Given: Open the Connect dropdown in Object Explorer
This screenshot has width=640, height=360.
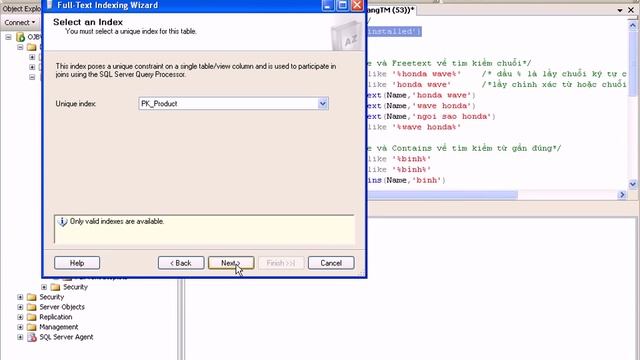Looking at the screenshot, I should tap(20, 22).
